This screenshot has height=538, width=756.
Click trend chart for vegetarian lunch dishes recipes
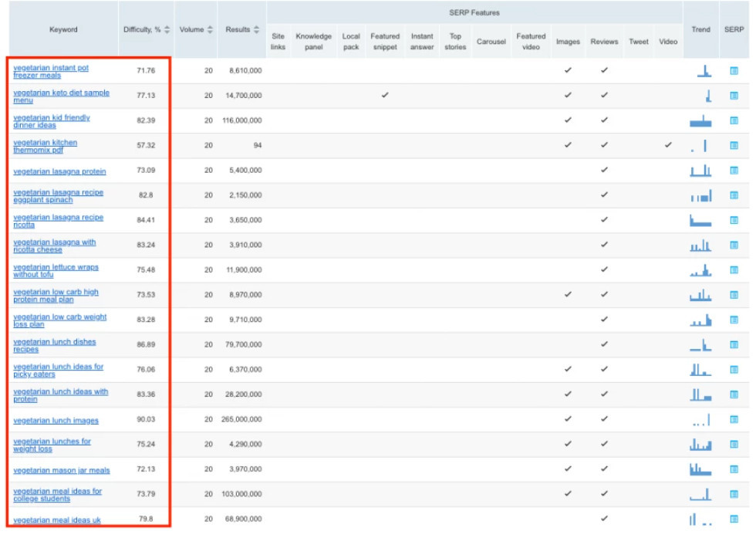[x=700, y=345]
